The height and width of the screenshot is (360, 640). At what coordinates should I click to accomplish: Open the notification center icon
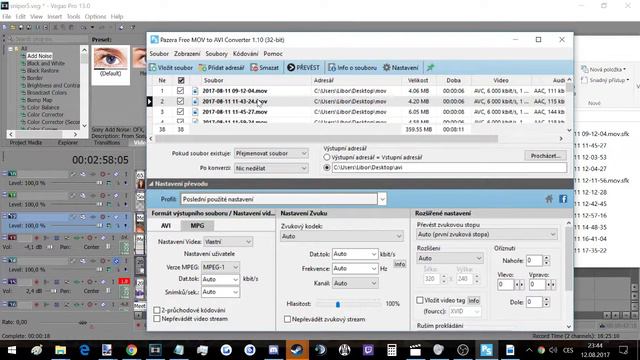(x=623, y=350)
